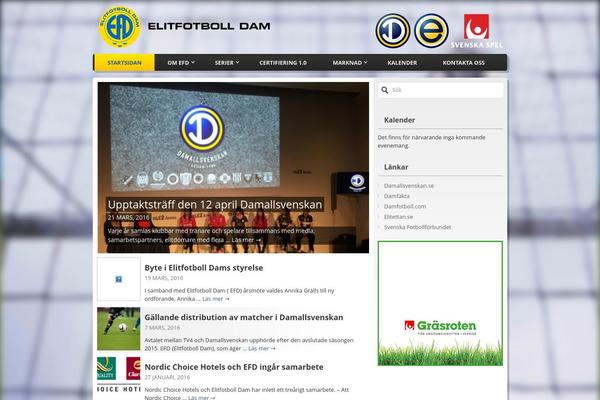The height and width of the screenshot is (400, 600).
Task: Open the Nordic Choice Hotels thumbnail
Action: pos(119,378)
